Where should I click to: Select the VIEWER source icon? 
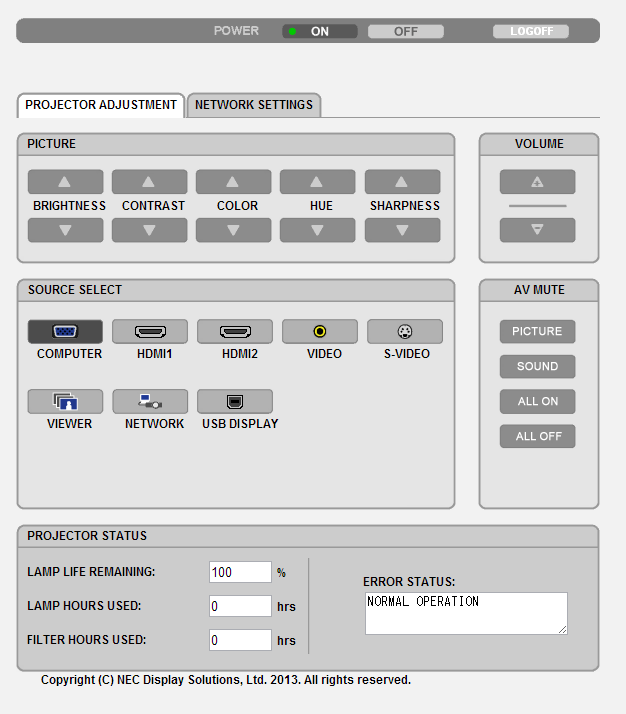pyautogui.click(x=65, y=401)
